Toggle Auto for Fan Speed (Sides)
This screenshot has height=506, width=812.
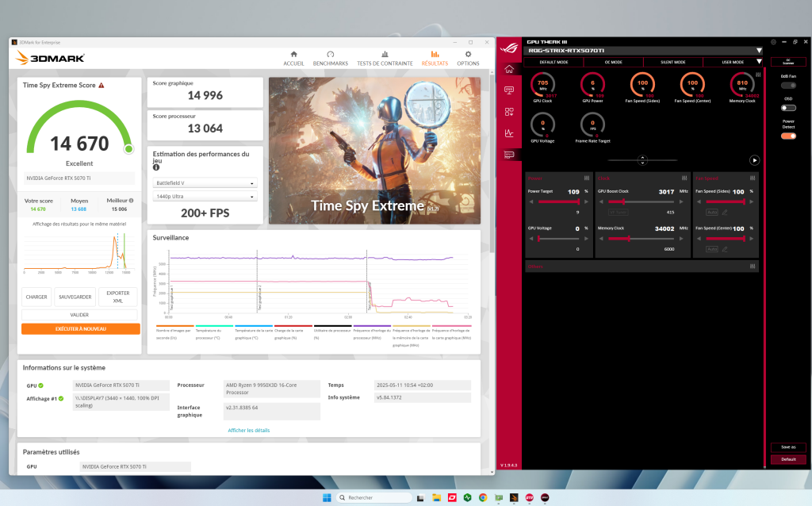click(712, 213)
